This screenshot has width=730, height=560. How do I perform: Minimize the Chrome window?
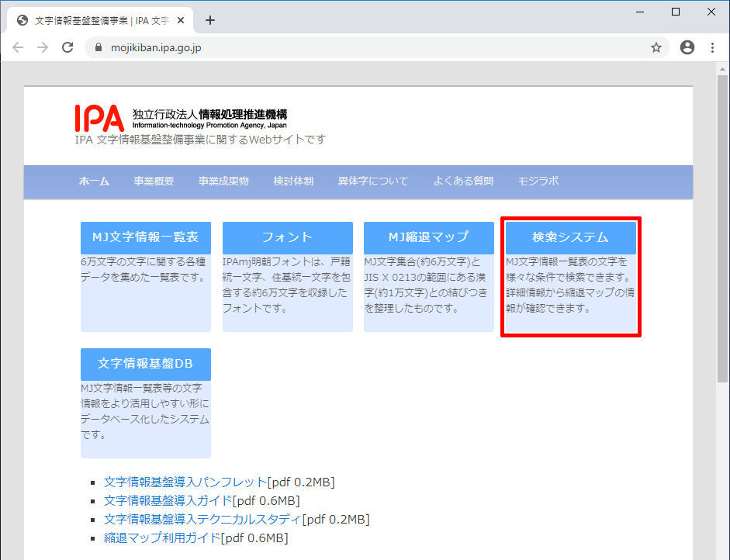coord(640,12)
